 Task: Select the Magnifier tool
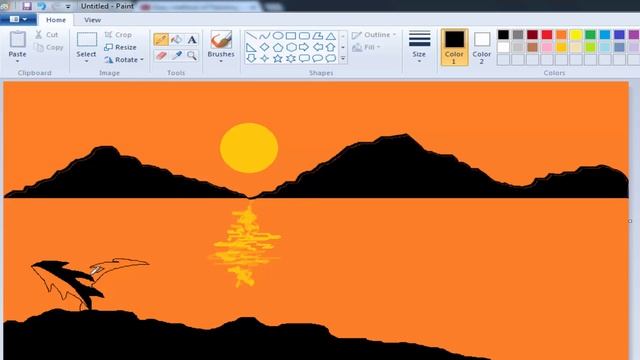[x=192, y=56]
